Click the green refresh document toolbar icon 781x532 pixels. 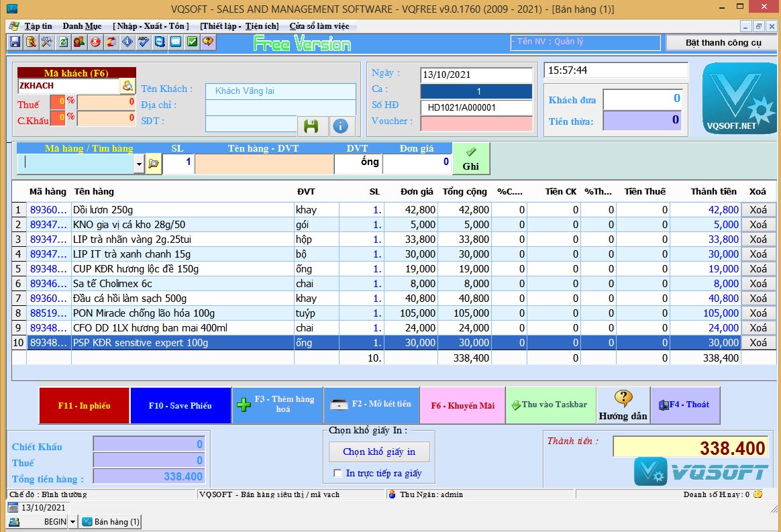tap(63, 42)
